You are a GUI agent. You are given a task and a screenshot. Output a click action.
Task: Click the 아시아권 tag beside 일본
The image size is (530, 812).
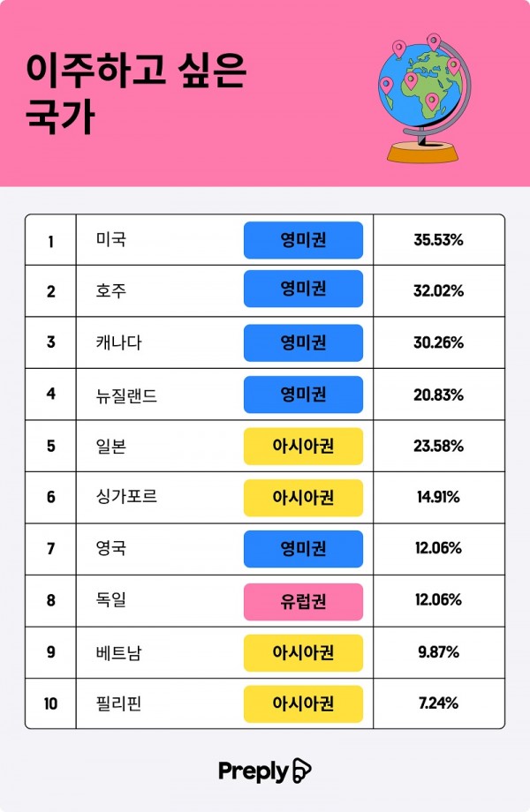click(303, 446)
